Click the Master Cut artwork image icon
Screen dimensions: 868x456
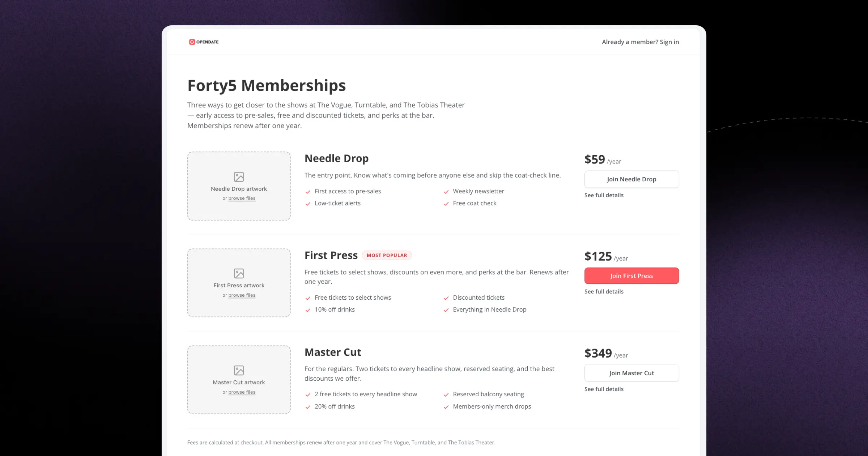pyautogui.click(x=239, y=370)
